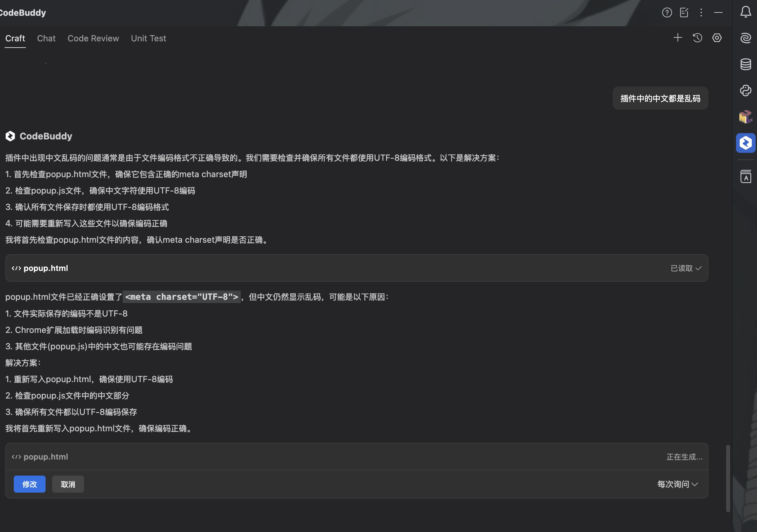Open the translation document sidebar icon
The height and width of the screenshot is (532, 757).
click(x=746, y=177)
